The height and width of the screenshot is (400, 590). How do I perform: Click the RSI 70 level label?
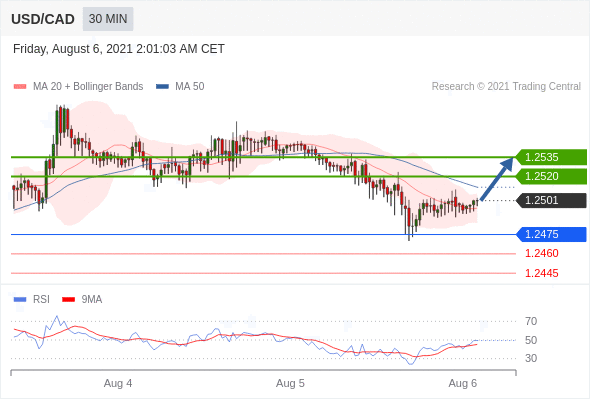pos(531,321)
